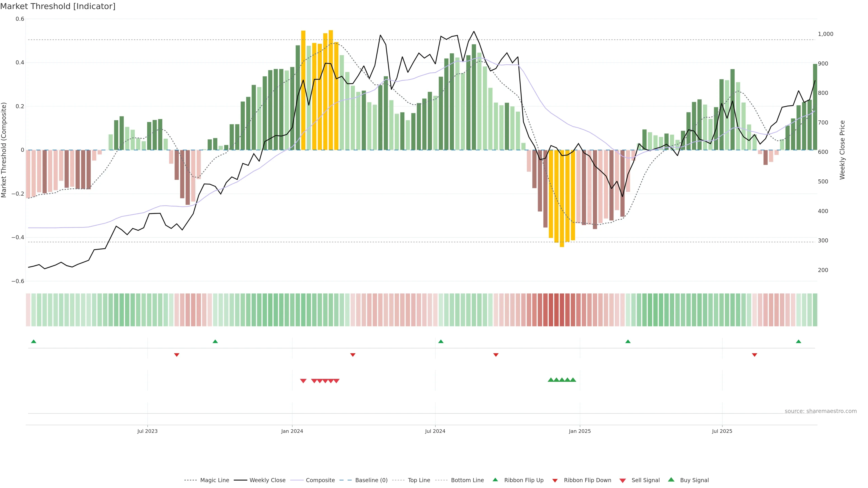Image resolution: width=868 pixels, height=488 pixels.
Task: Click the Market Threshold [Indicator] title
Action: click(58, 6)
